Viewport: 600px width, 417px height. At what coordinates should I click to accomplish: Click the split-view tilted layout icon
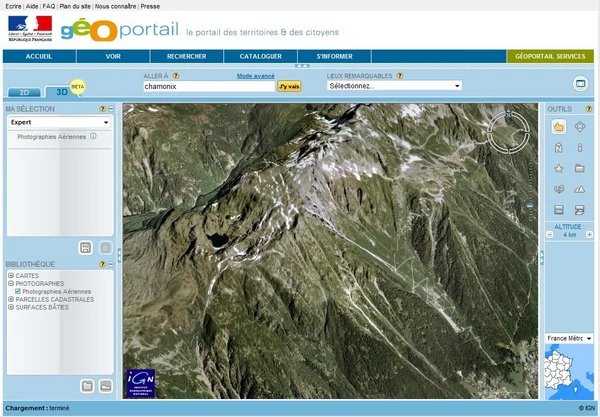580,210
